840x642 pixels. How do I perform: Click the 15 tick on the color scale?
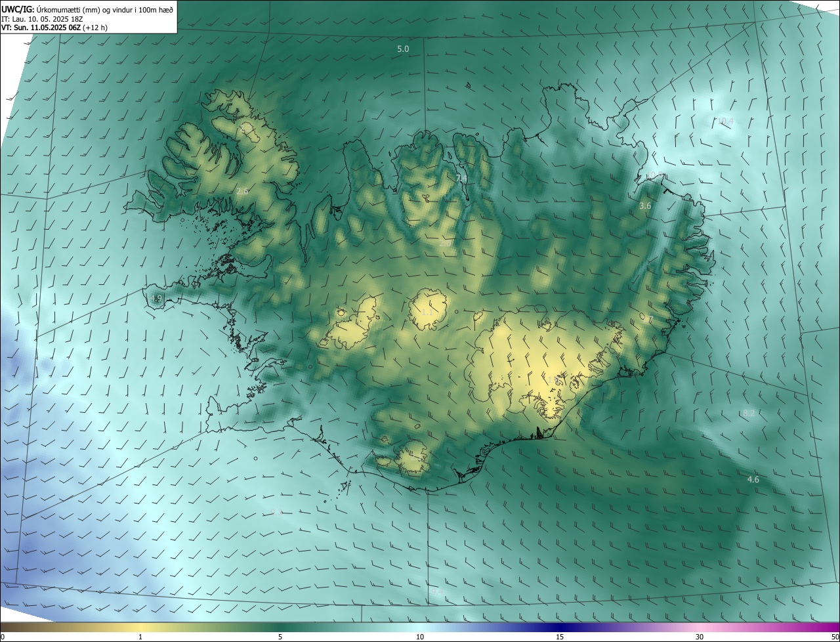pyautogui.click(x=560, y=637)
